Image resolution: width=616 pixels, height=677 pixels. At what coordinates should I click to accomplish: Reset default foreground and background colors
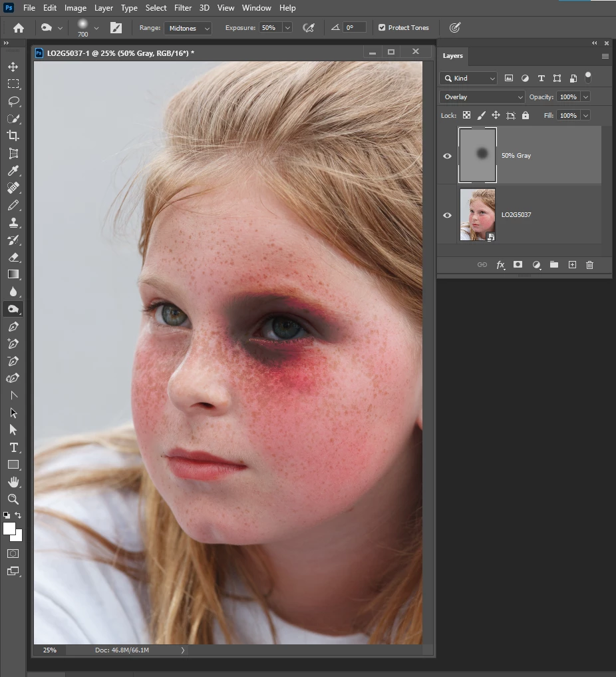(7, 515)
